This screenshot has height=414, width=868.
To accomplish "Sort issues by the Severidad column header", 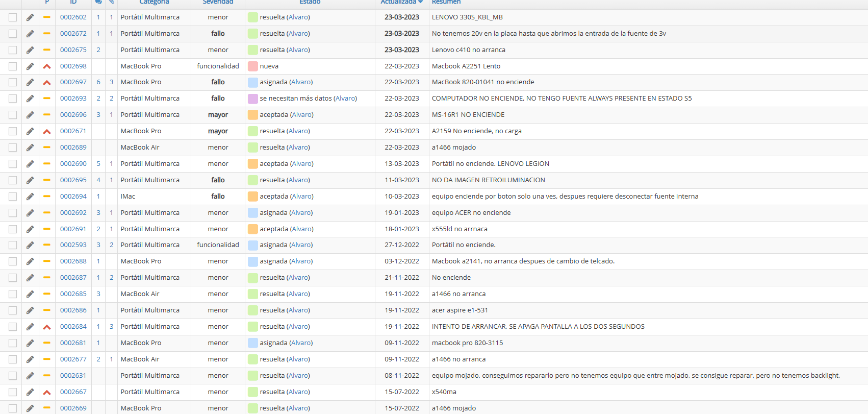I will (x=218, y=2).
